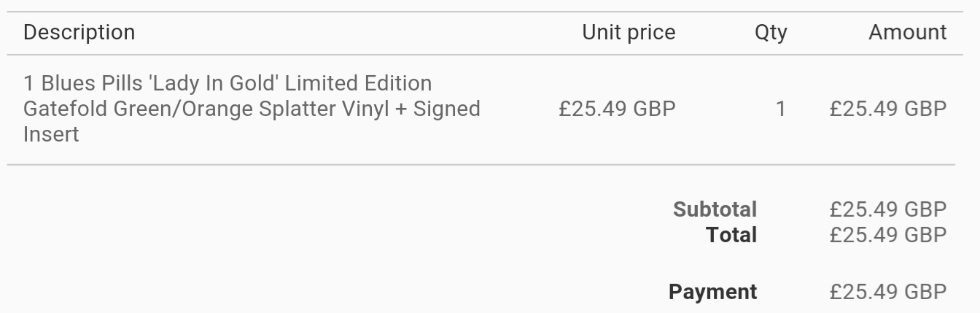Click the item's unit price value
This screenshot has height=313, width=980.
pos(617,109)
